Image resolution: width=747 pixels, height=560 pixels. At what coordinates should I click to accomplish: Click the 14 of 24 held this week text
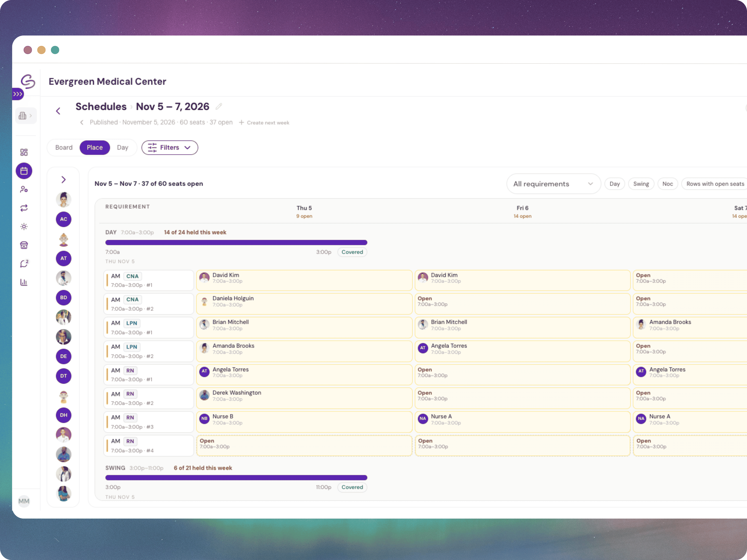[x=195, y=232]
